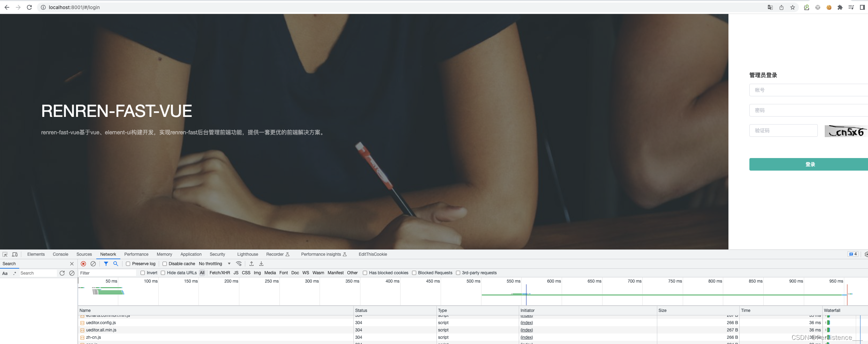Refresh the search results

[x=62, y=273]
